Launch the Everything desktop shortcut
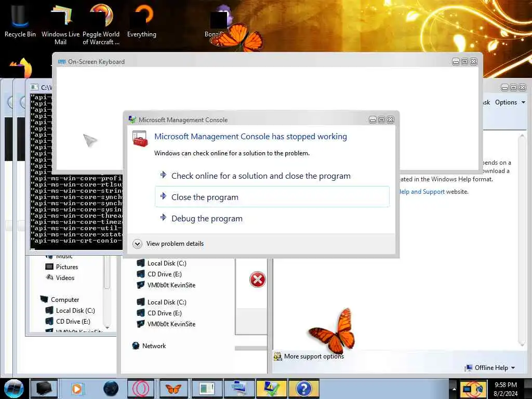Viewport: 532px width, 399px height. click(x=141, y=21)
